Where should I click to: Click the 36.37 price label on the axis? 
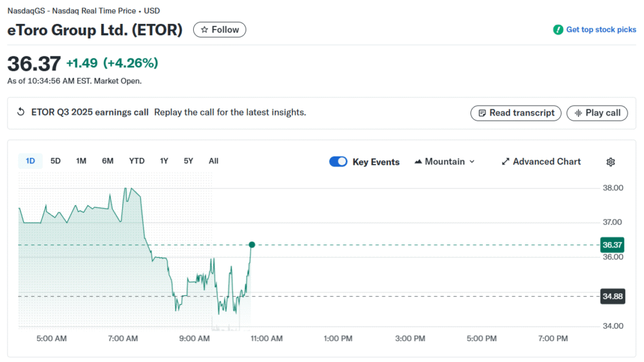pyautogui.click(x=612, y=244)
